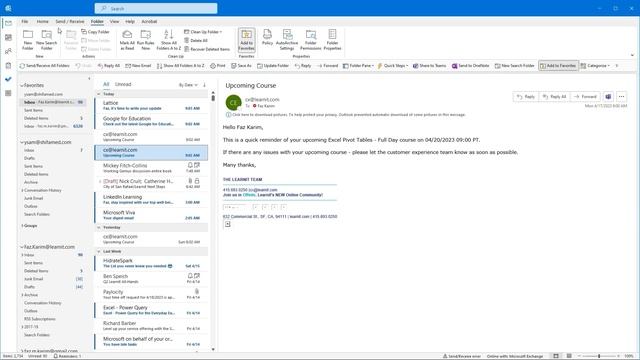Open the Quick Steps dropdown
Viewport: 640px width, 360px height.
click(393, 66)
